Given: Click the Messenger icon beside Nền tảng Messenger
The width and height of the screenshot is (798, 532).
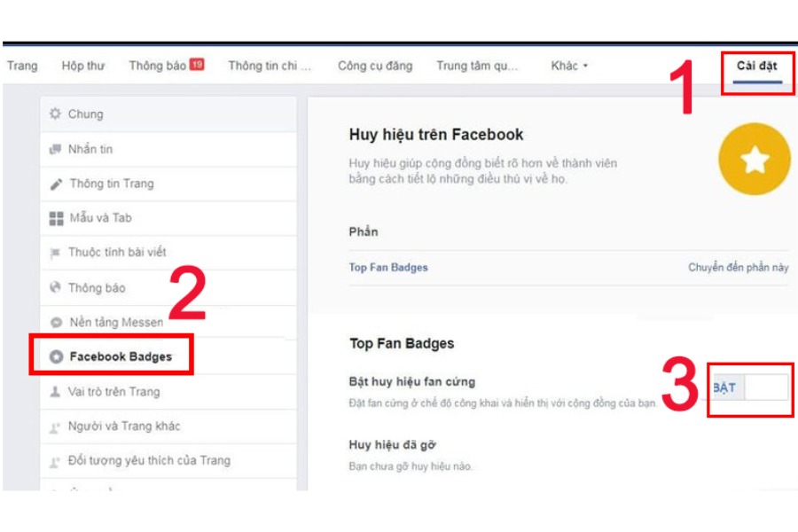Looking at the screenshot, I should (56, 322).
